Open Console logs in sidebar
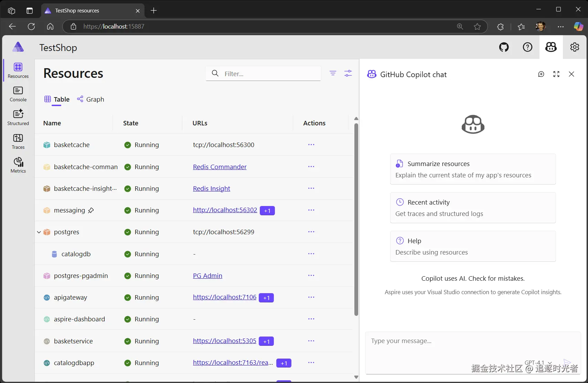 click(x=18, y=94)
